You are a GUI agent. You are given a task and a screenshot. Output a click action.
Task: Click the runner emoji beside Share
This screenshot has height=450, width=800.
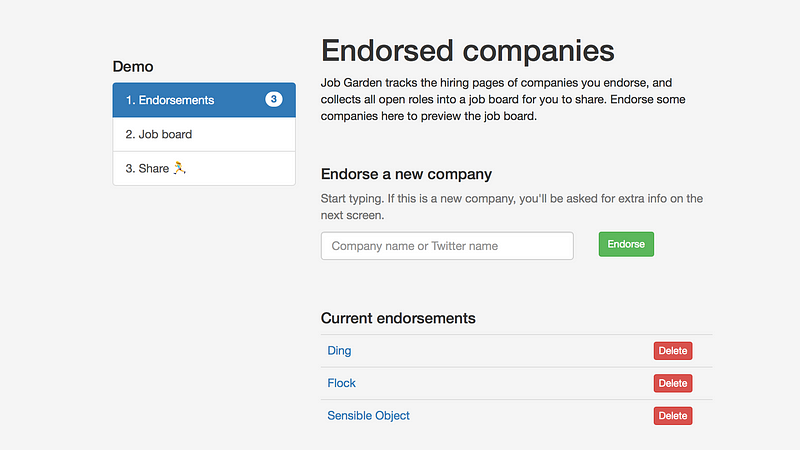(179, 168)
